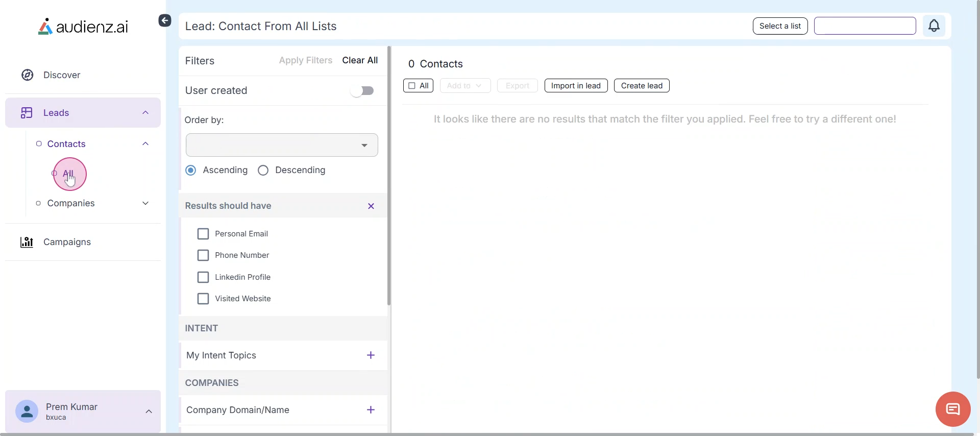Click the Discover compass icon
The width and height of the screenshot is (980, 436).
[x=28, y=75]
